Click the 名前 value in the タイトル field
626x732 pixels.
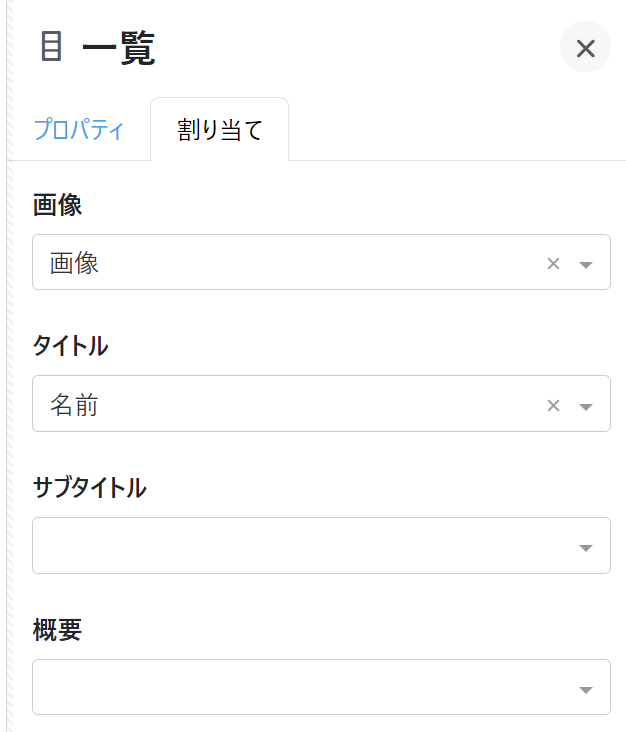point(76,405)
